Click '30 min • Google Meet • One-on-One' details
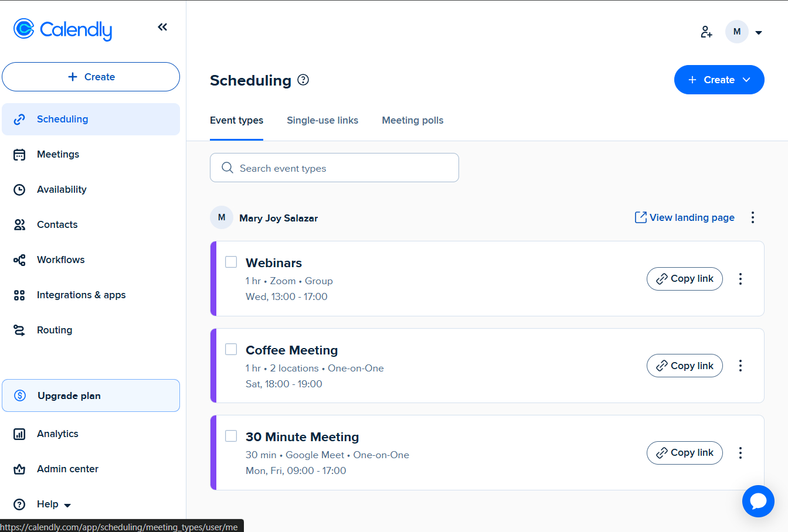Image resolution: width=788 pixels, height=532 pixels. coord(327,455)
